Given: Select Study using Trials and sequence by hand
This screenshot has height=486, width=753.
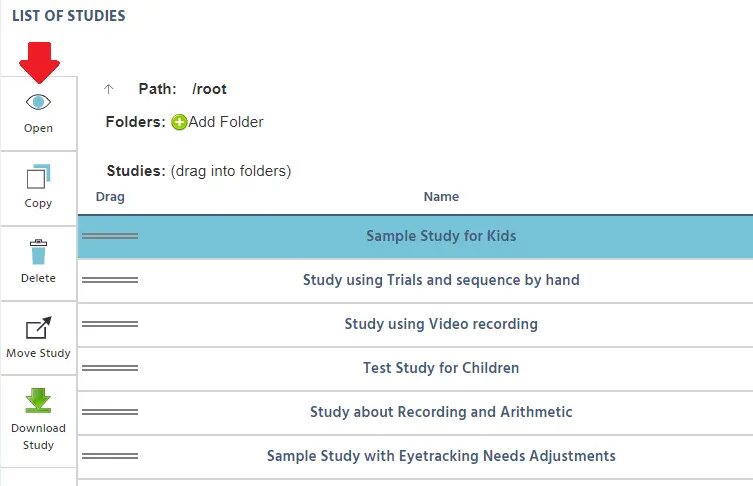Looking at the screenshot, I should [x=415, y=280].
